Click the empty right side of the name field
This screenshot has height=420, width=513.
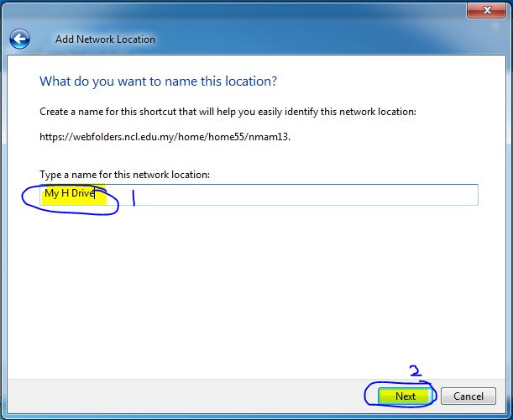tap(336, 195)
